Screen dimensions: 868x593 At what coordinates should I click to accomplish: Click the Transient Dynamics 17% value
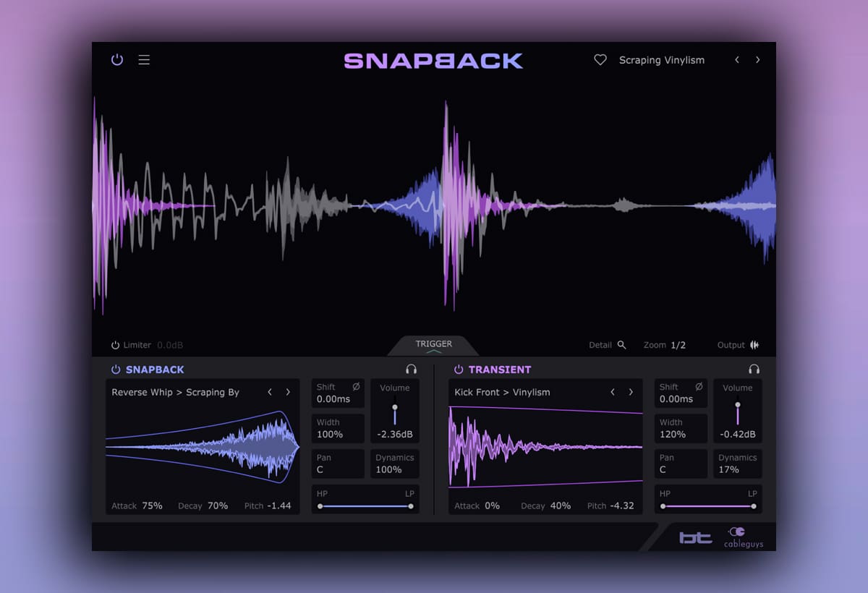pos(729,469)
